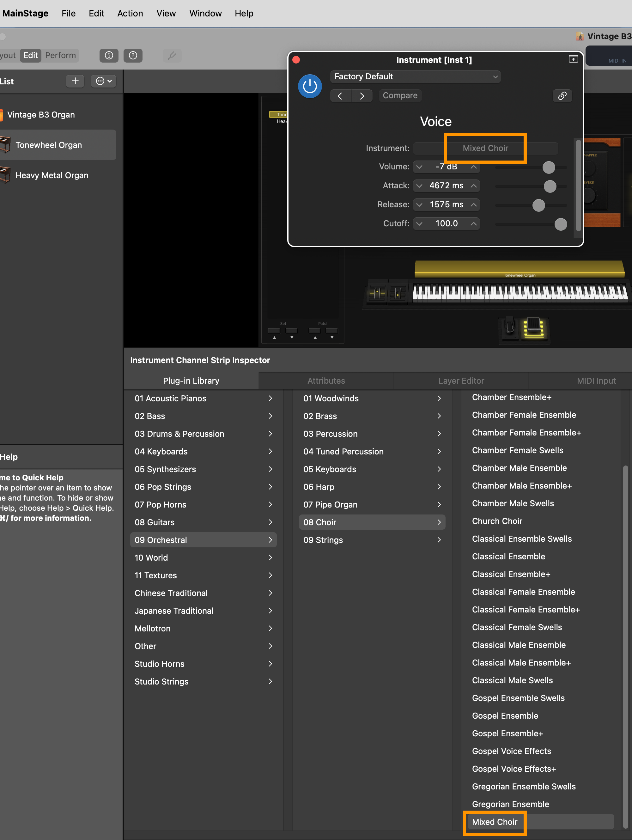Decrease Cutoff value arrow
Viewport: 632px width, 840px height.
coord(419,224)
